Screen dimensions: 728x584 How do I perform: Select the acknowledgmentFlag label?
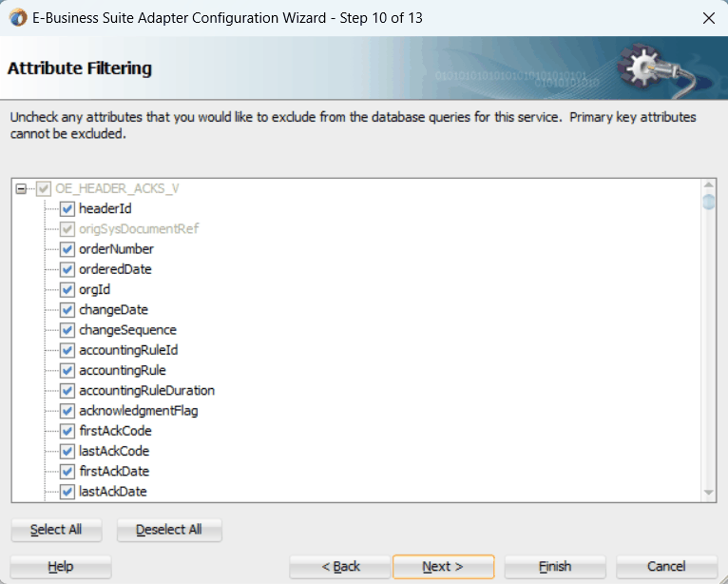139,411
